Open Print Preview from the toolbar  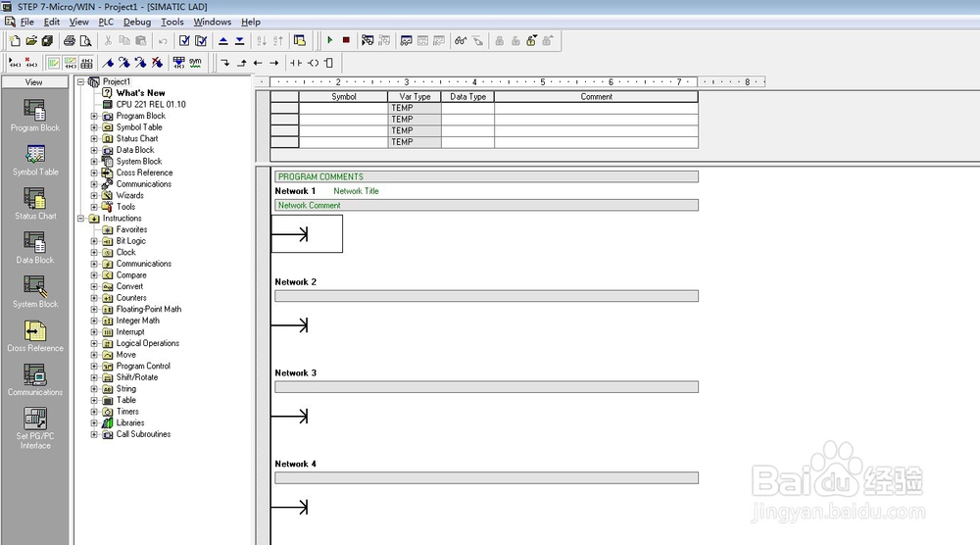click(x=85, y=40)
